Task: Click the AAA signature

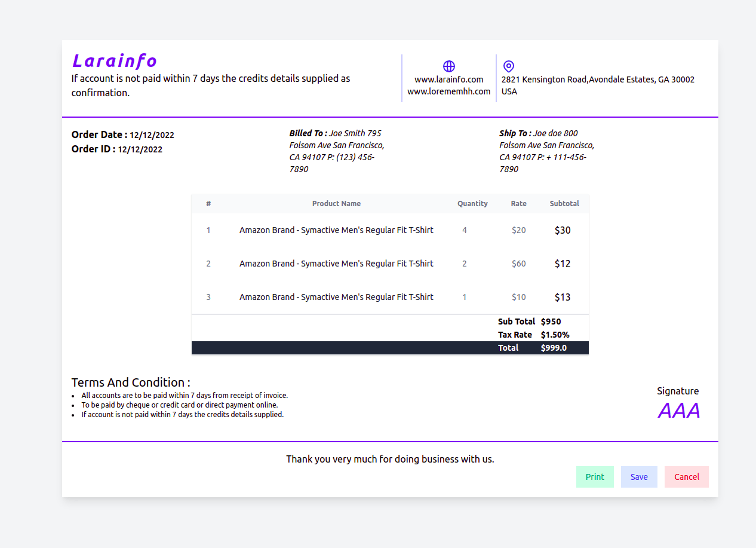Action: click(x=678, y=410)
